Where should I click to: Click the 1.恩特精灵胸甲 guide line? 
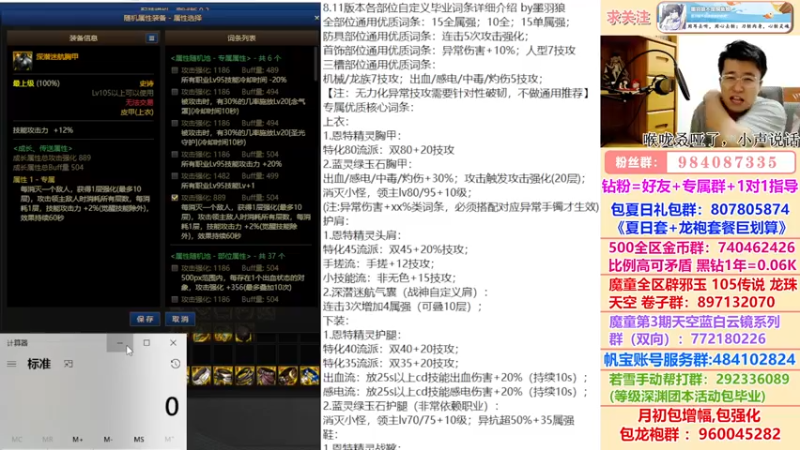(362, 136)
